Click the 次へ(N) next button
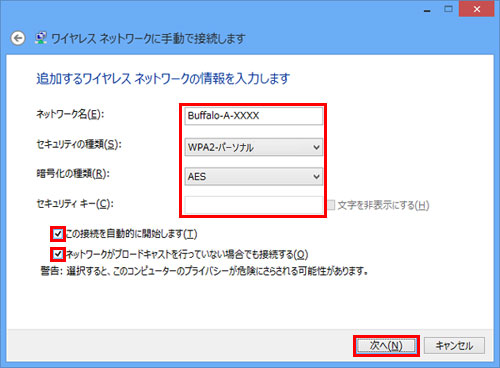The image size is (500, 368). [386, 346]
